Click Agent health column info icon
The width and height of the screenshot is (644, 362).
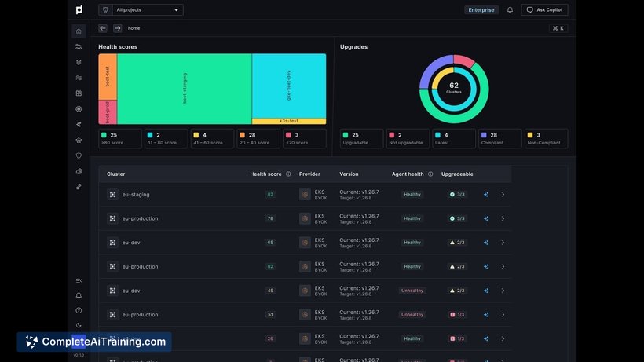point(430,174)
